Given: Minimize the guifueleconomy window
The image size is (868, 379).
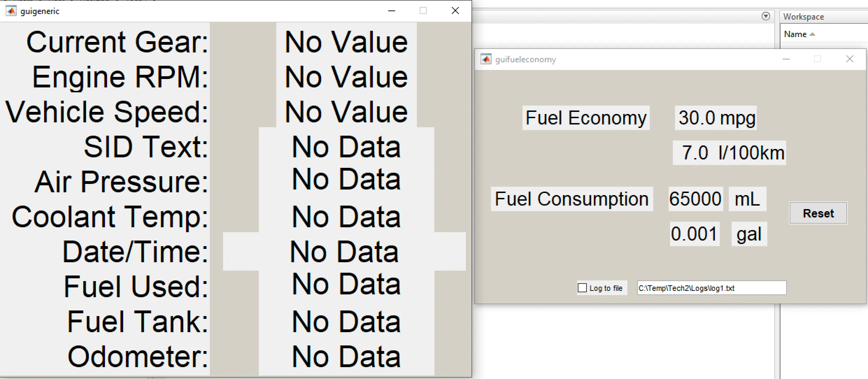Looking at the screenshot, I should 786,59.
